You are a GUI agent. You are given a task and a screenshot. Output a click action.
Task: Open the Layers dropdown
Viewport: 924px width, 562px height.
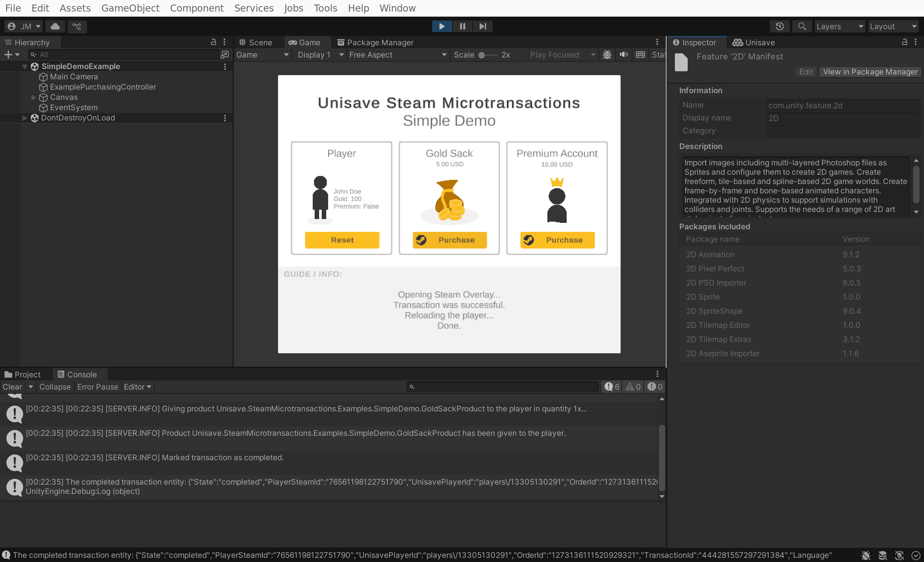tap(840, 26)
